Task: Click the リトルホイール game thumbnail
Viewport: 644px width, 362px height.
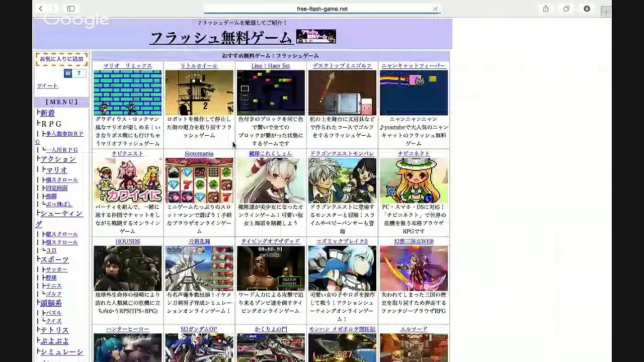Action: coord(199,93)
